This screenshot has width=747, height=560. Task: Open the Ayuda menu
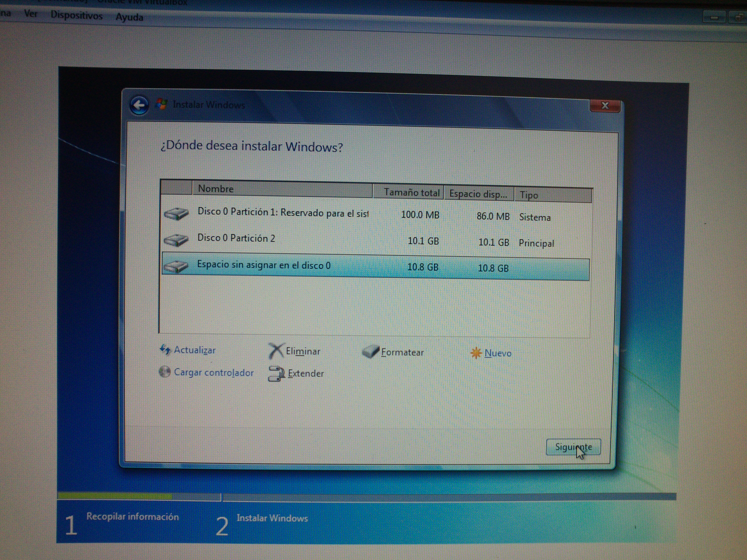click(x=129, y=17)
